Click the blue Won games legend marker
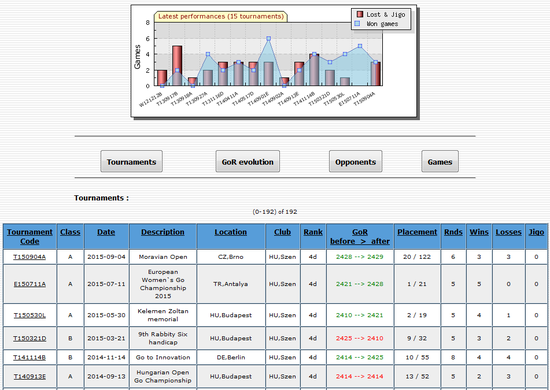The width and height of the screenshot is (550, 390). click(x=357, y=24)
